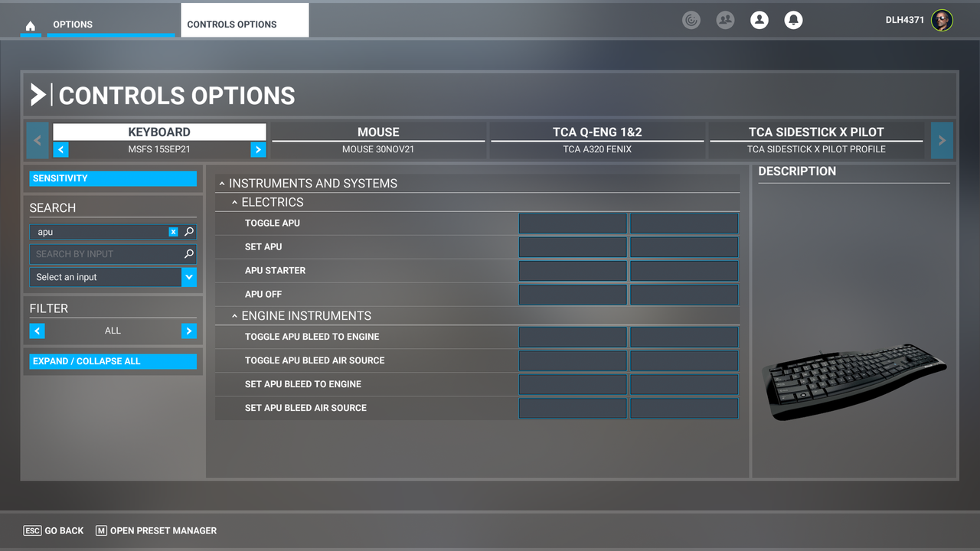Click the right arrow to change the ALL filter
This screenshot has width=980, height=551.
point(188,331)
